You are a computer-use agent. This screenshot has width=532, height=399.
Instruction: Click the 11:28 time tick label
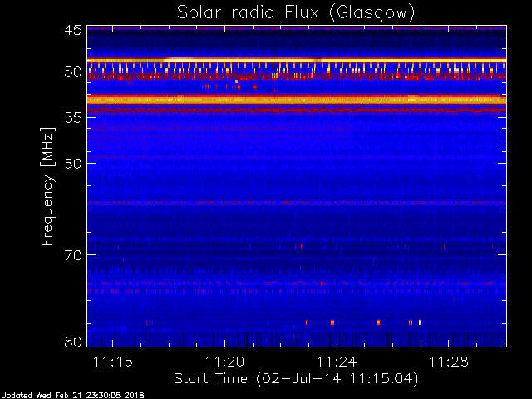click(x=449, y=362)
